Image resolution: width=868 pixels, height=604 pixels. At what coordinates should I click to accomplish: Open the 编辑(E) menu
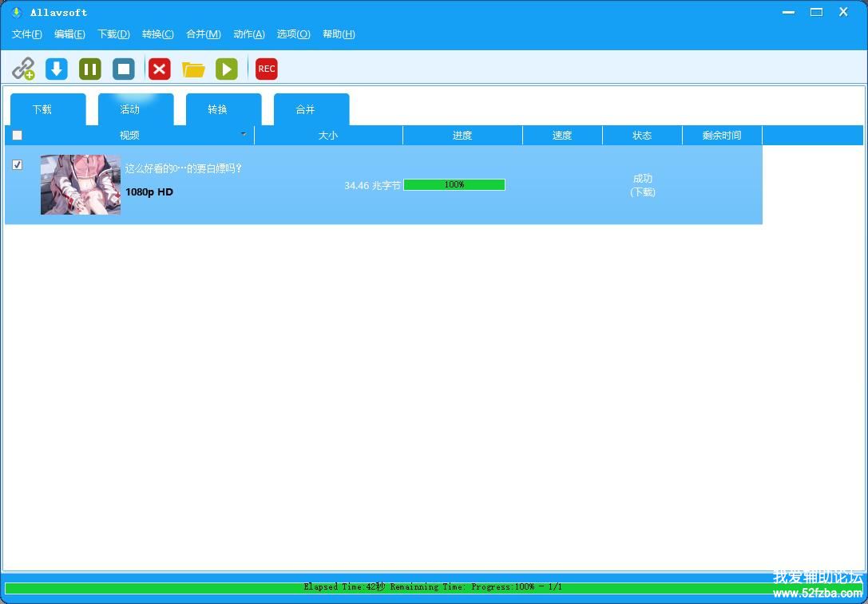coord(69,34)
